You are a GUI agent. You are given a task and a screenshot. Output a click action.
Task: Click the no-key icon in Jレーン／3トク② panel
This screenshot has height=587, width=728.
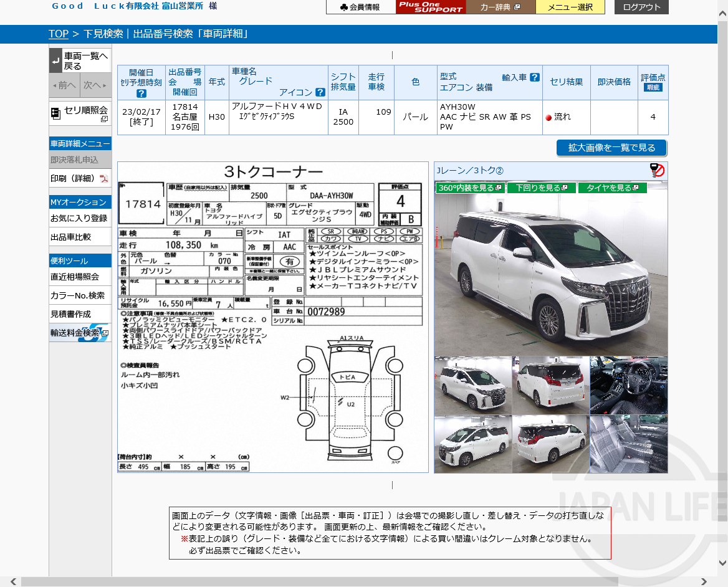[x=657, y=171]
